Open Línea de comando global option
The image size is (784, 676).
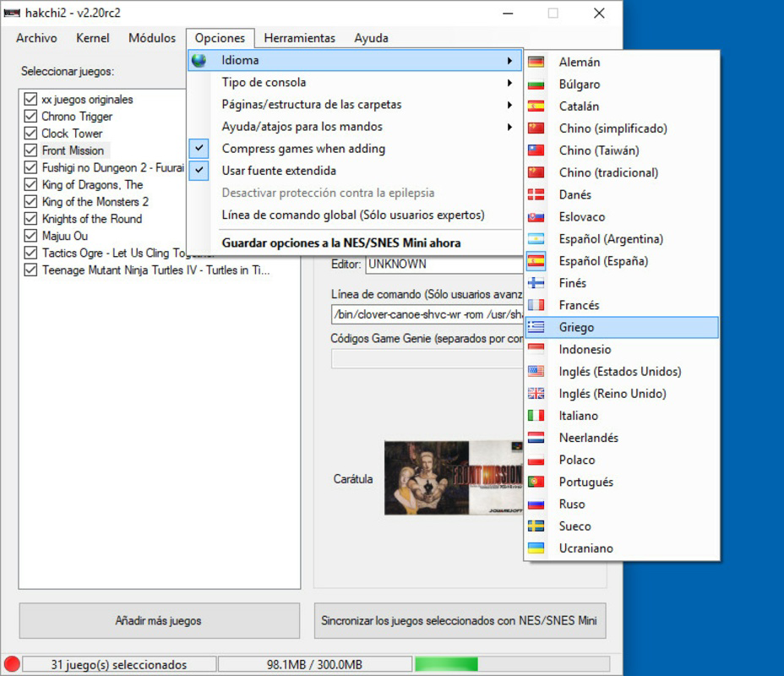(355, 215)
